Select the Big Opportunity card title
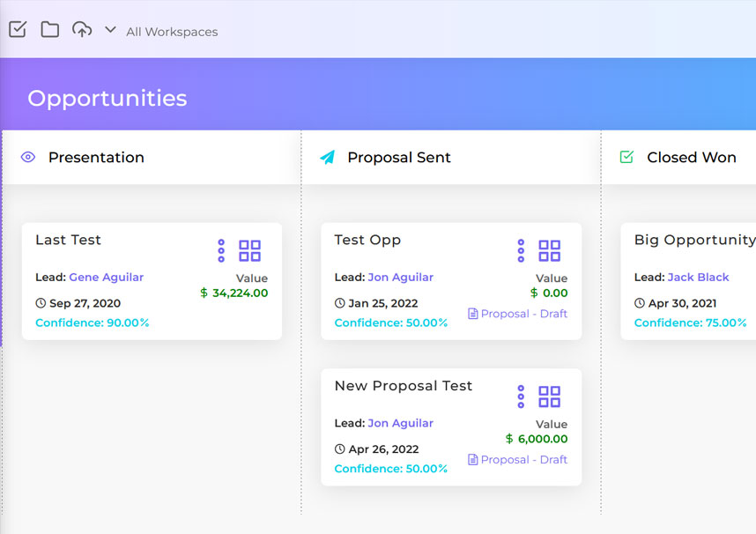The width and height of the screenshot is (756, 534). [694, 240]
